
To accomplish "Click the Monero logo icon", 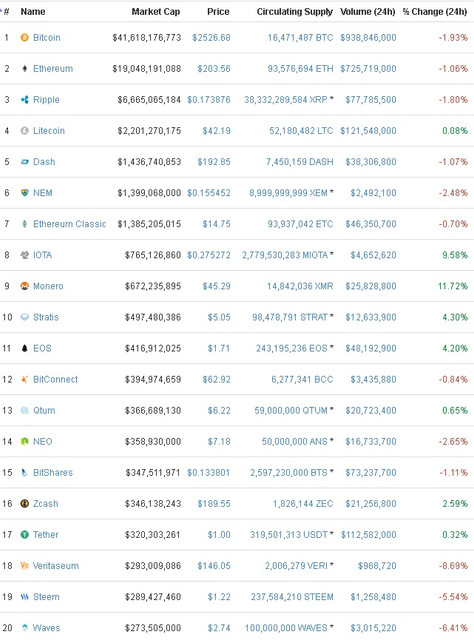I will point(24,286).
